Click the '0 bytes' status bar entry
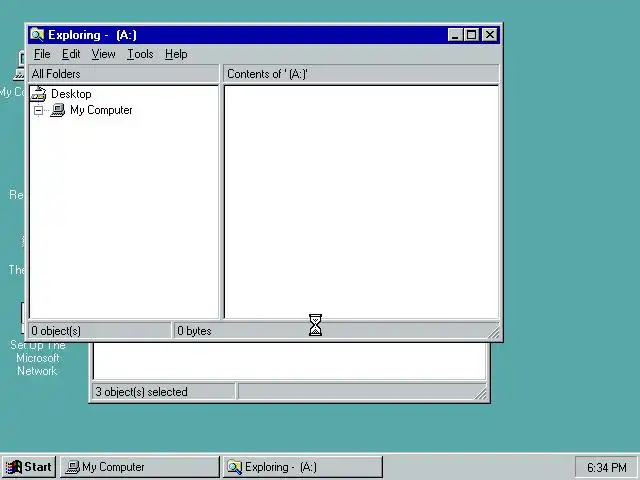Image resolution: width=640 pixels, height=480 pixels. (331, 331)
